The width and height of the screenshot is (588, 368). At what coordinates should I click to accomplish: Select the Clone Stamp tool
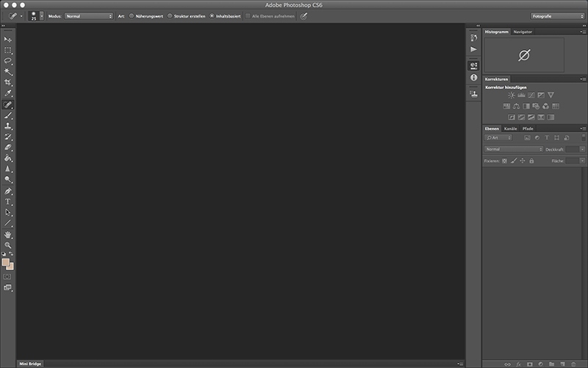[x=8, y=126]
